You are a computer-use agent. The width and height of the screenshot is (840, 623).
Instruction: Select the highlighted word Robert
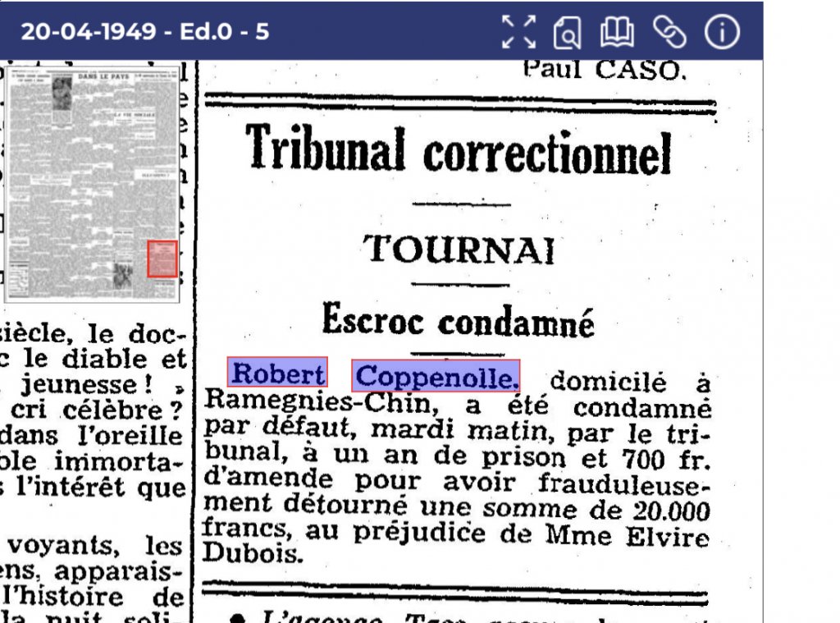[x=278, y=373]
